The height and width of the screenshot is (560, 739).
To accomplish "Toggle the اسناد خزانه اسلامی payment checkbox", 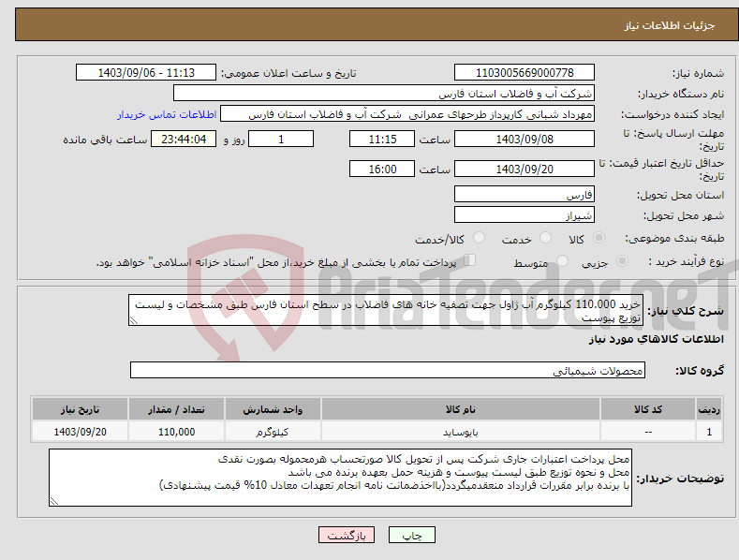I will click(x=469, y=259).
